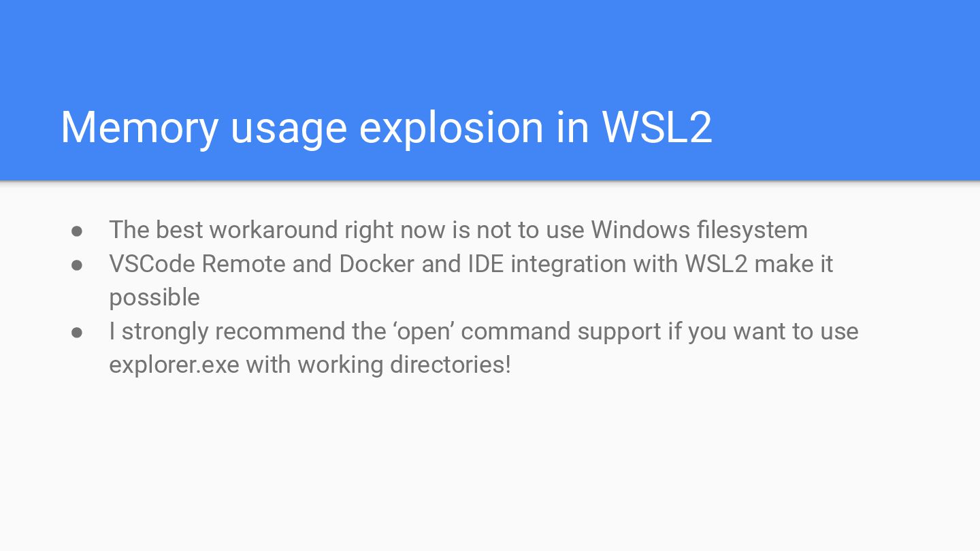
Task: Click the word 'possible' on the wrapped line
Action: coord(154,298)
